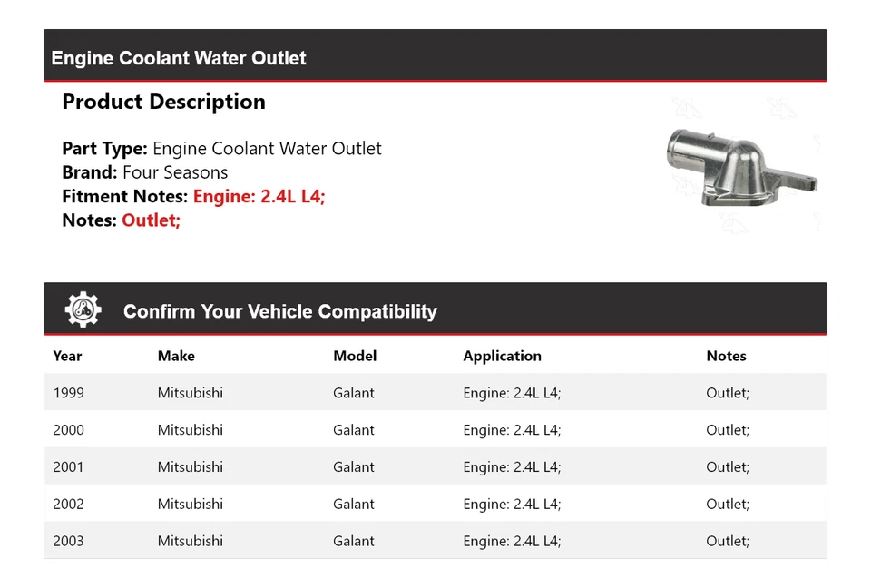Click the Application column header
Image resolution: width=871 pixels, height=588 pixels.
tap(502, 356)
